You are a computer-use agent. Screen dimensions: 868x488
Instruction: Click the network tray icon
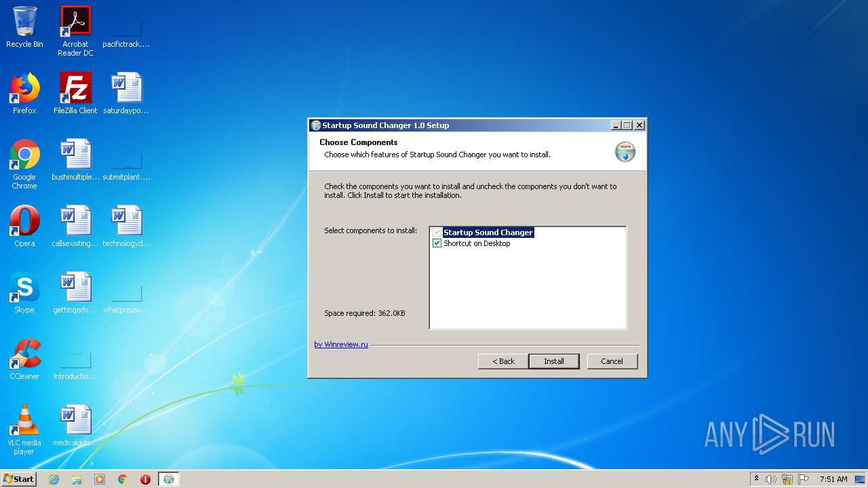787,479
